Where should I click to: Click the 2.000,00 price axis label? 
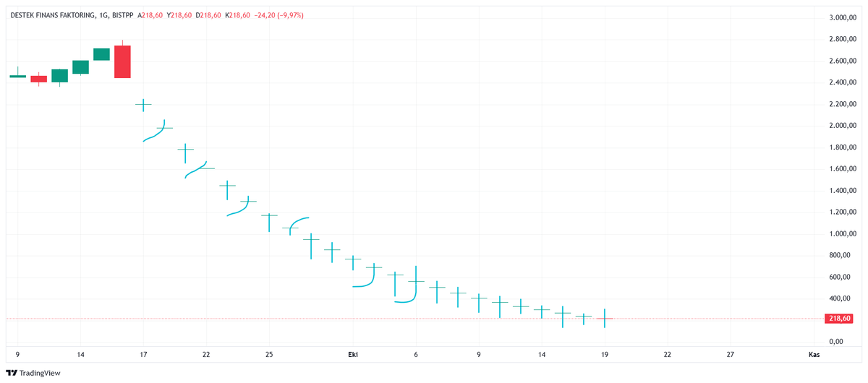(843, 126)
